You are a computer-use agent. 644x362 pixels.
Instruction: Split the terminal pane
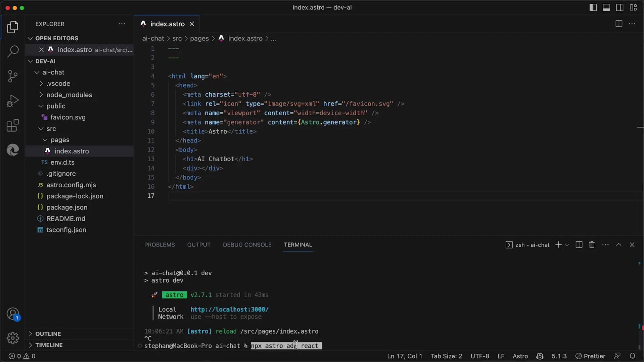(x=579, y=245)
